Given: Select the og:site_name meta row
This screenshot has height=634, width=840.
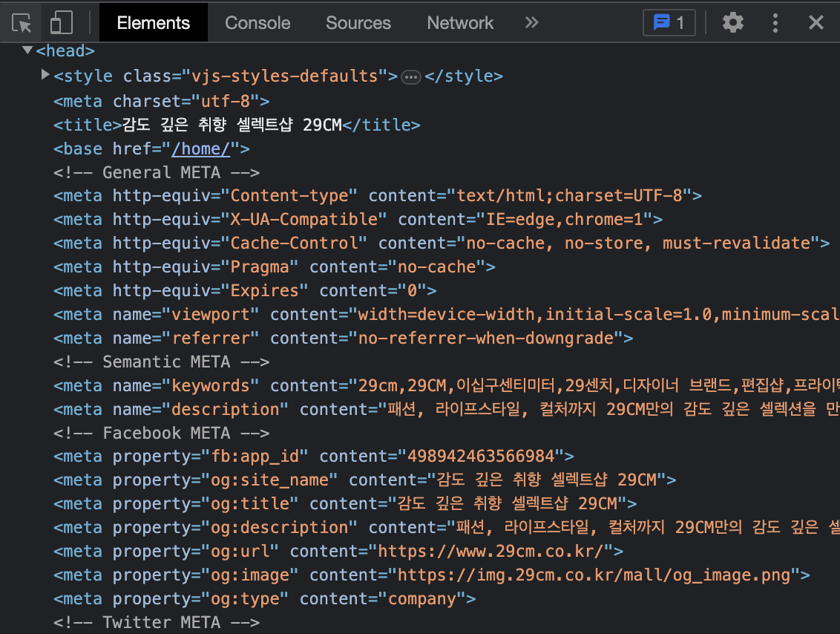Looking at the screenshot, I should 365,480.
